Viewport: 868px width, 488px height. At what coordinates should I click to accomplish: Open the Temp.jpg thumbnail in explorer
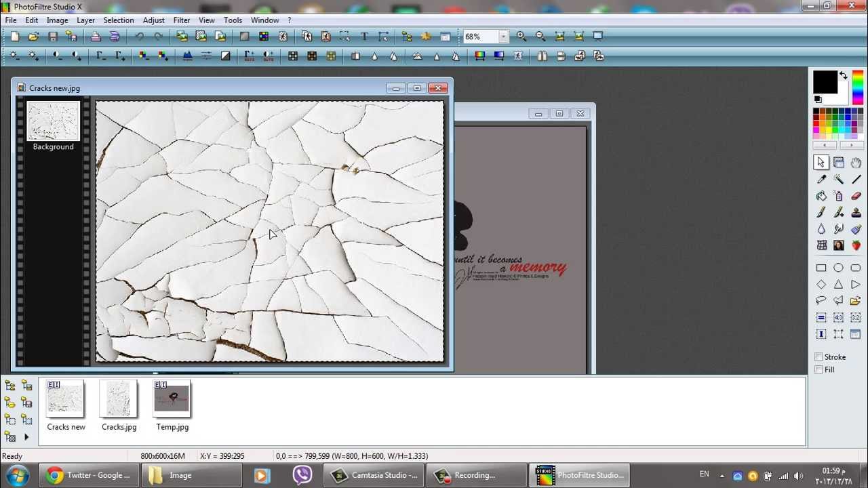172,399
